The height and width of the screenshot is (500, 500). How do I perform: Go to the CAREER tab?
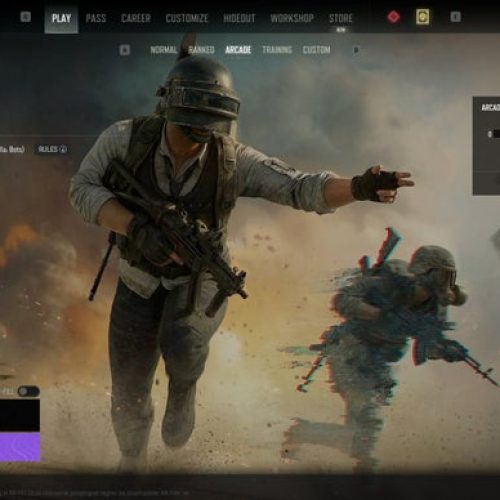(x=136, y=18)
